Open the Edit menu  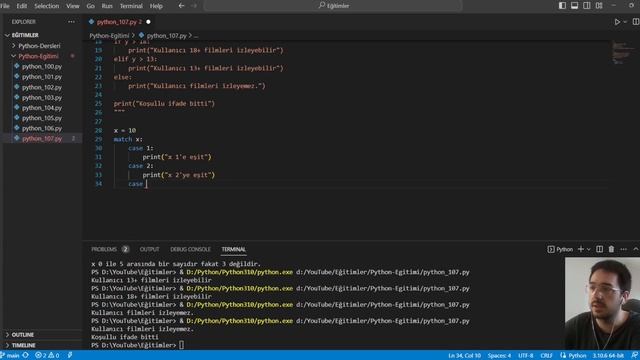[x=22, y=6]
